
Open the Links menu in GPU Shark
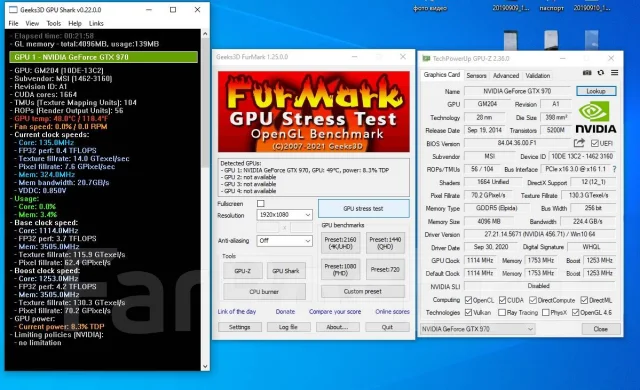point(96,23)
